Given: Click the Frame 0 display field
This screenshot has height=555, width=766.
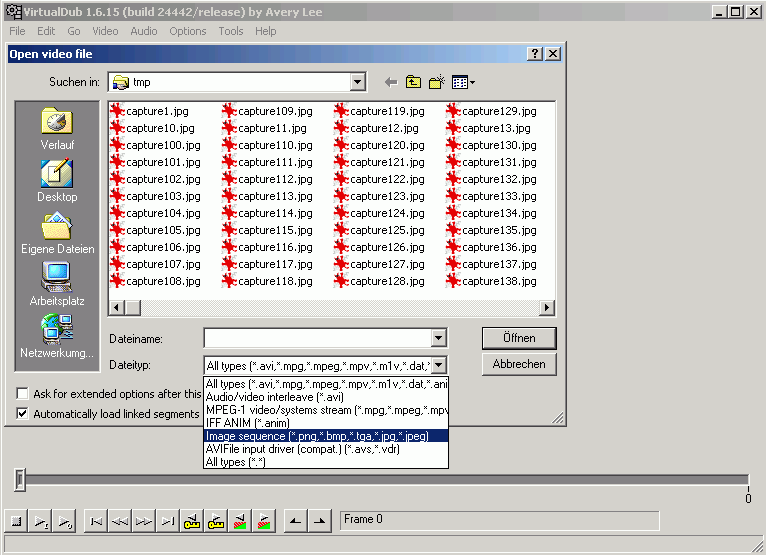Looking at the screenshot, I should tap(499, 521).
